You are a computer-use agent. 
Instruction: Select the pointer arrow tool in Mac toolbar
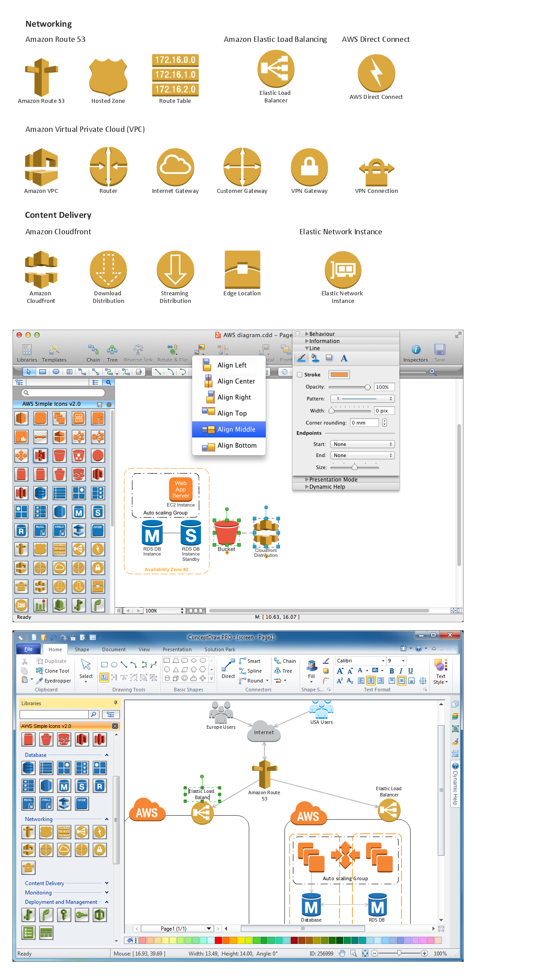click(x=29, y=372)
